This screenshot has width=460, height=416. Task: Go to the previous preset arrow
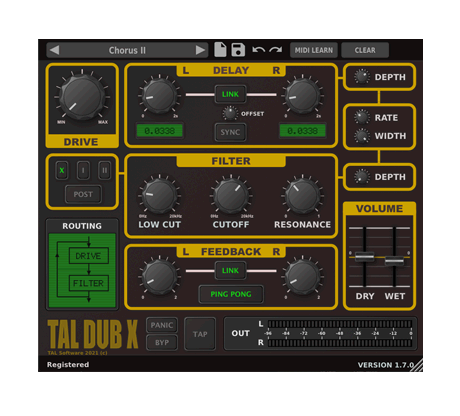click(55, 50)
